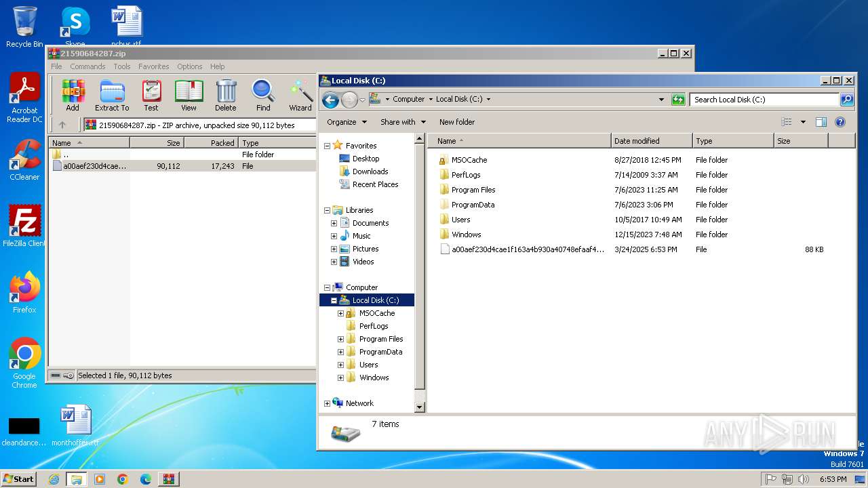This screenshot has height=488, width=868.
Task: Sort by Date modified column header
Action: coord(652,141)
